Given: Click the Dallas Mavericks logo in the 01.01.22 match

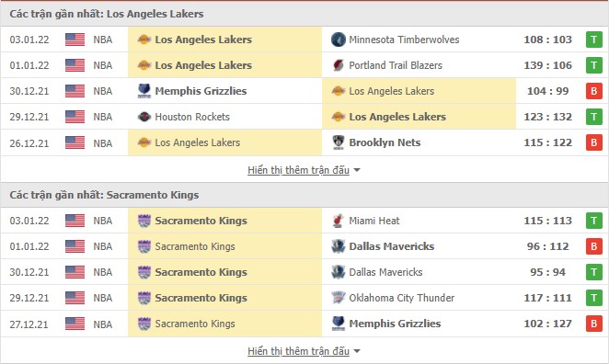Looking at the screenshot, I should tap(338, 246).
